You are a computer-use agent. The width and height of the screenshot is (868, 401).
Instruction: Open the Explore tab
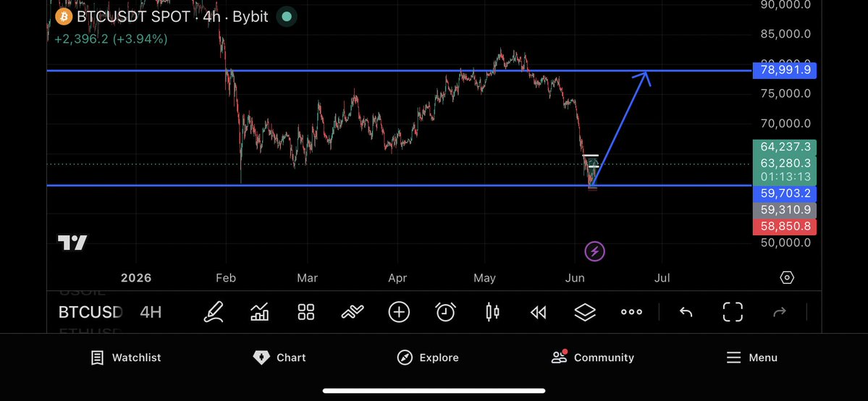click(x=428, y=358)
